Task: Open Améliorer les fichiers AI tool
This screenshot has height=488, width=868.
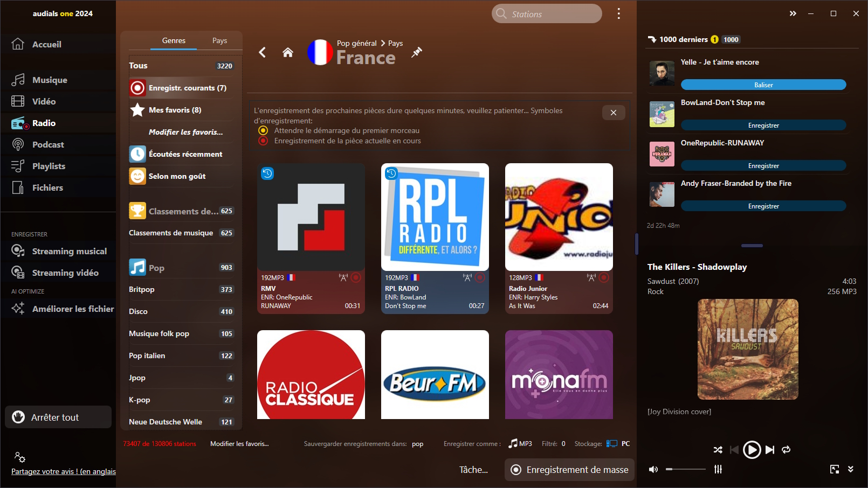Action: click(x=58, y=309)
